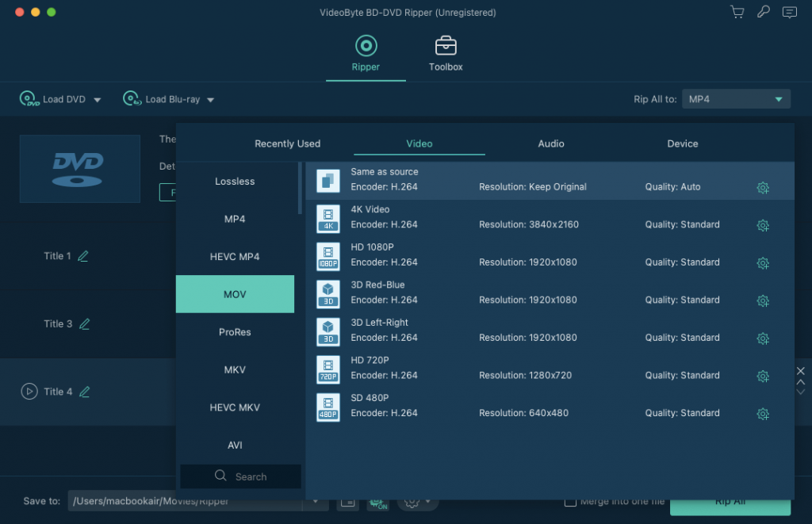Choose HEVC MP4 in the format list
The image size is (812, 524).
click(235, 257)
